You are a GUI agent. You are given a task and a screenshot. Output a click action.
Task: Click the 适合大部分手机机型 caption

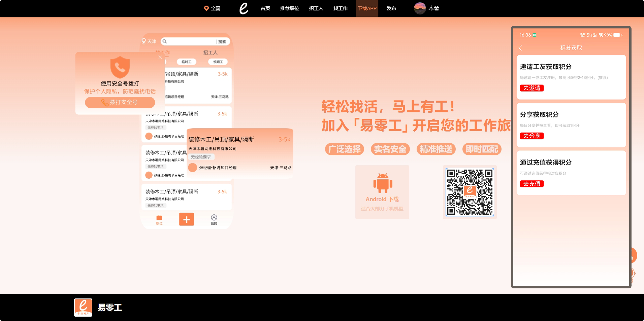pos(382,209)
